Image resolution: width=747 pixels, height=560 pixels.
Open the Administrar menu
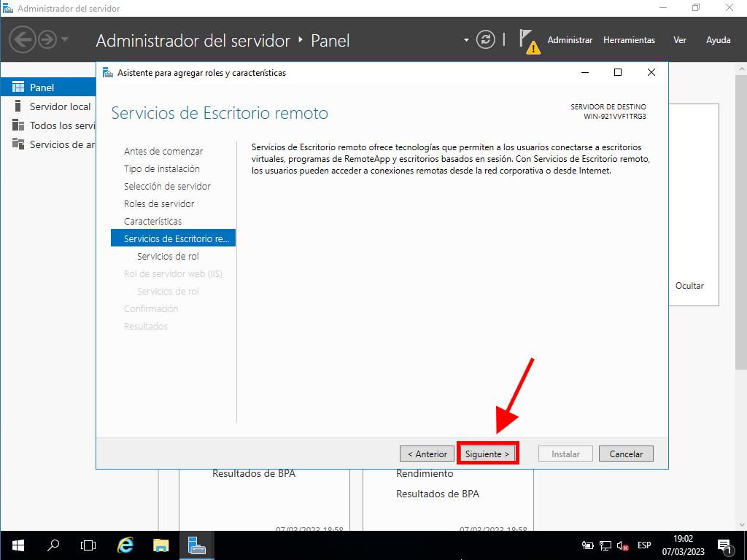pyautogui.click(x=570, y=40)
